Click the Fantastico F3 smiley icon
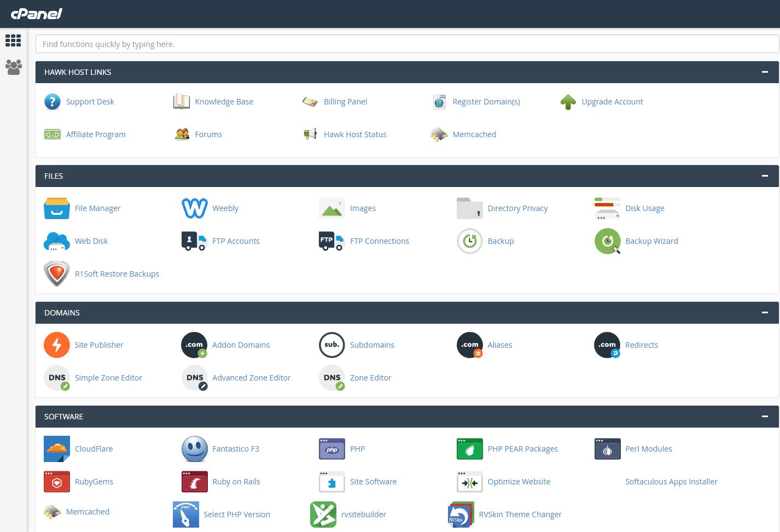 click(194, 449)
